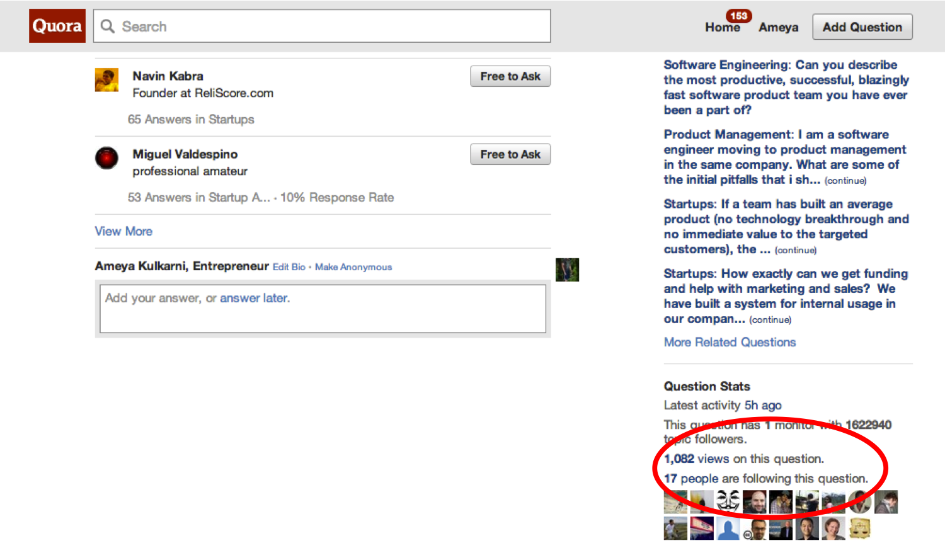
Task: Expand the list with View More
Action: [123, 231]
